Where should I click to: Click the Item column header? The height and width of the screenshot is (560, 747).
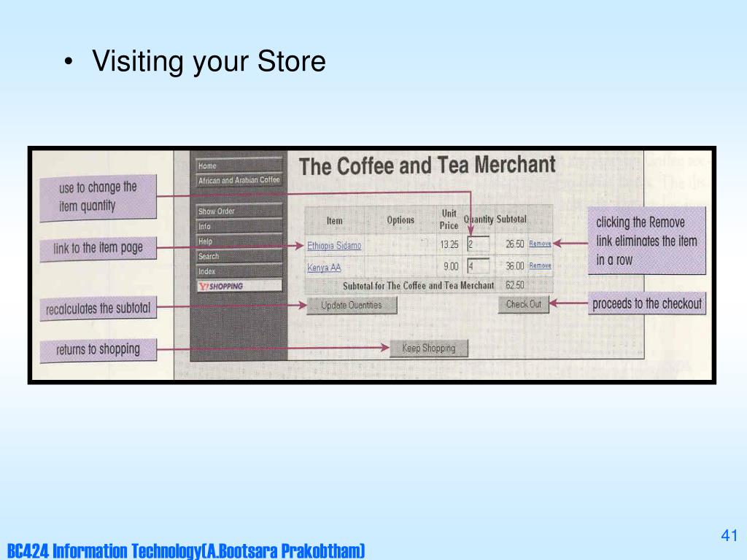334,221
